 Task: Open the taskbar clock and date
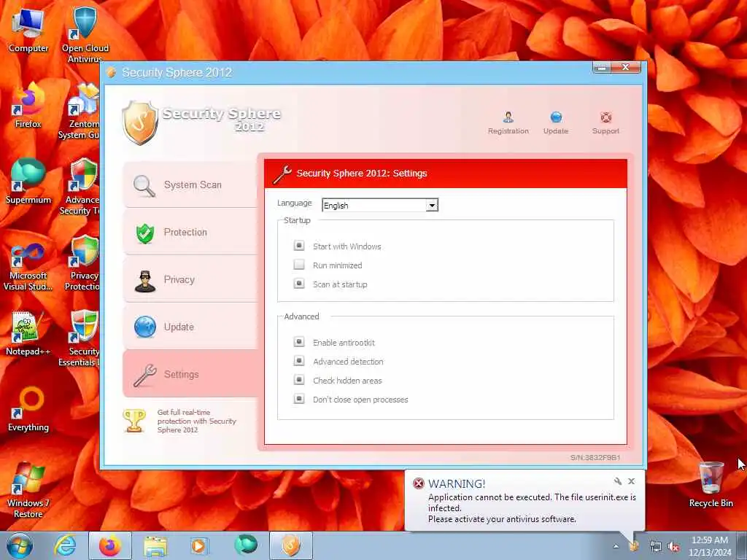point(710,546)
